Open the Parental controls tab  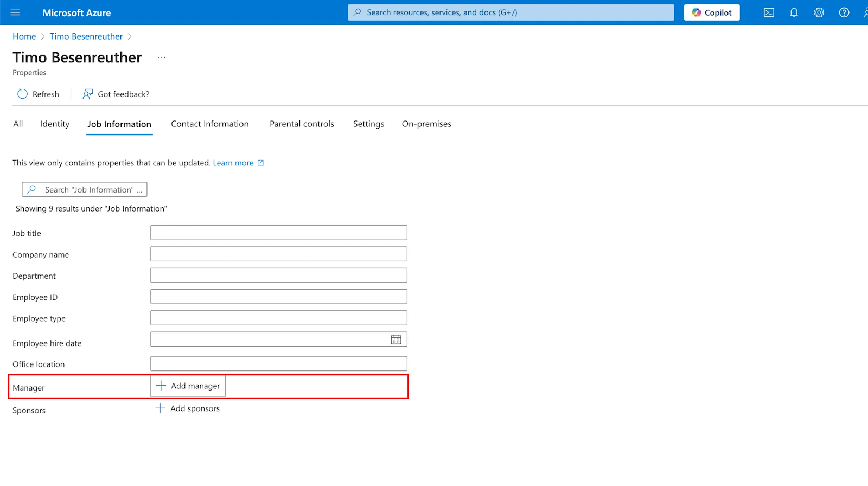302,124
